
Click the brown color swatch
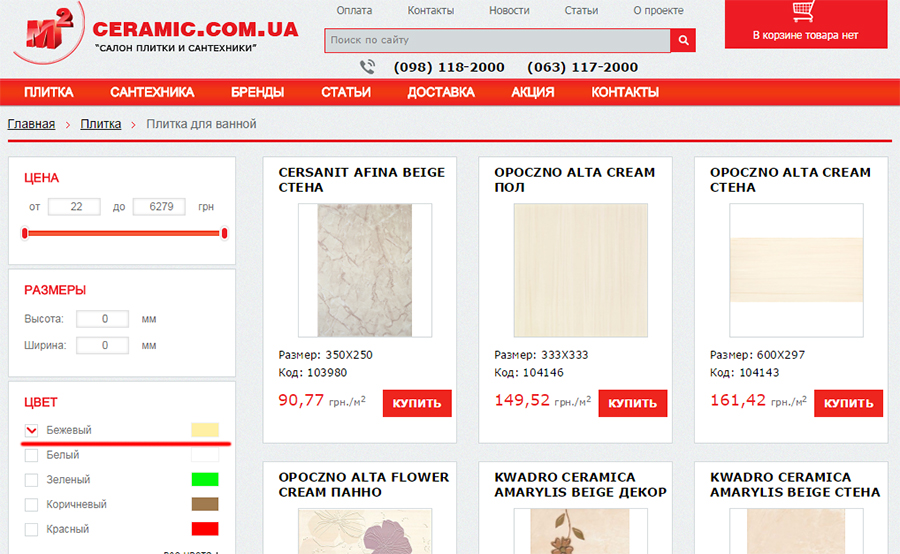(x=205, y=504)
